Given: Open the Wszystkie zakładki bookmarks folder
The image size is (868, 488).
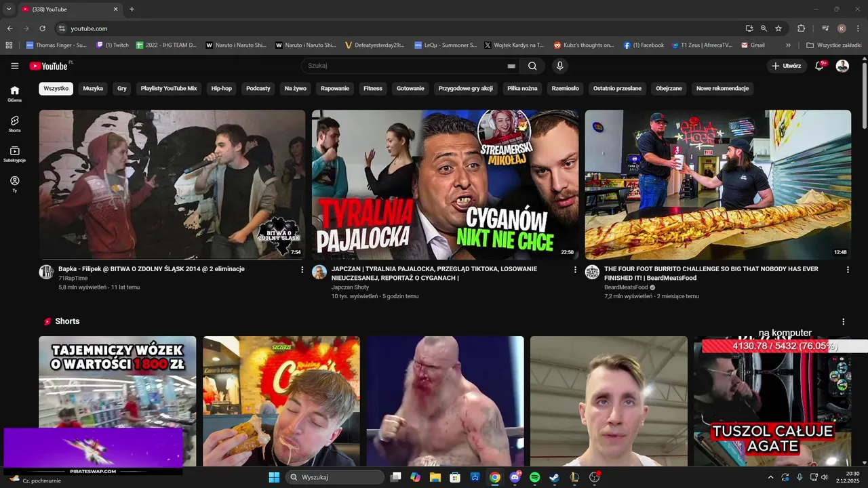Looking at the screenshot, I should pyautogui.click(x=833, y=45).
